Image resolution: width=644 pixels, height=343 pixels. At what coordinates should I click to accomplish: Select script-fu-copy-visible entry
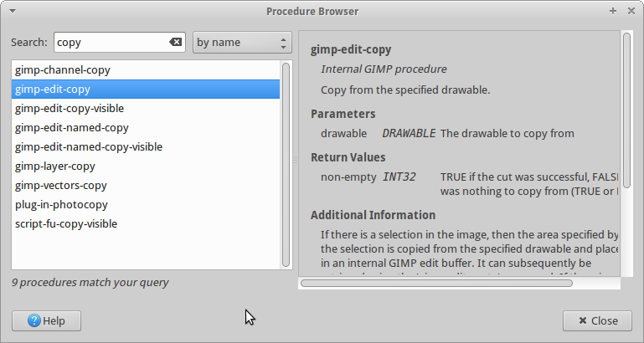tap(146, 224)
